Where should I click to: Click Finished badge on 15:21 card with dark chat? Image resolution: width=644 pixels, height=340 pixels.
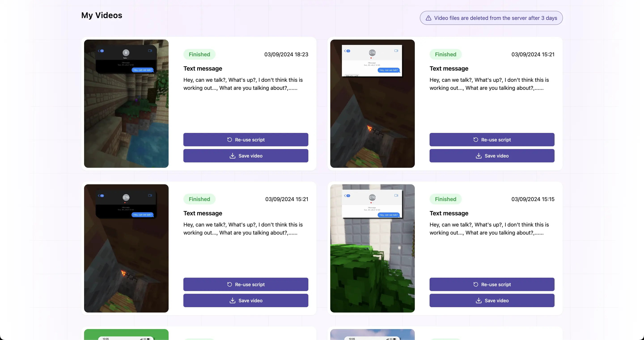(x=199, y=199)
